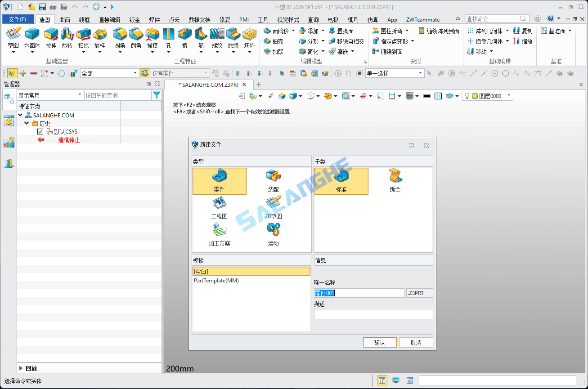Toggle the 默认CSYS checkbox
588x389 pixels.
point(40,132)
